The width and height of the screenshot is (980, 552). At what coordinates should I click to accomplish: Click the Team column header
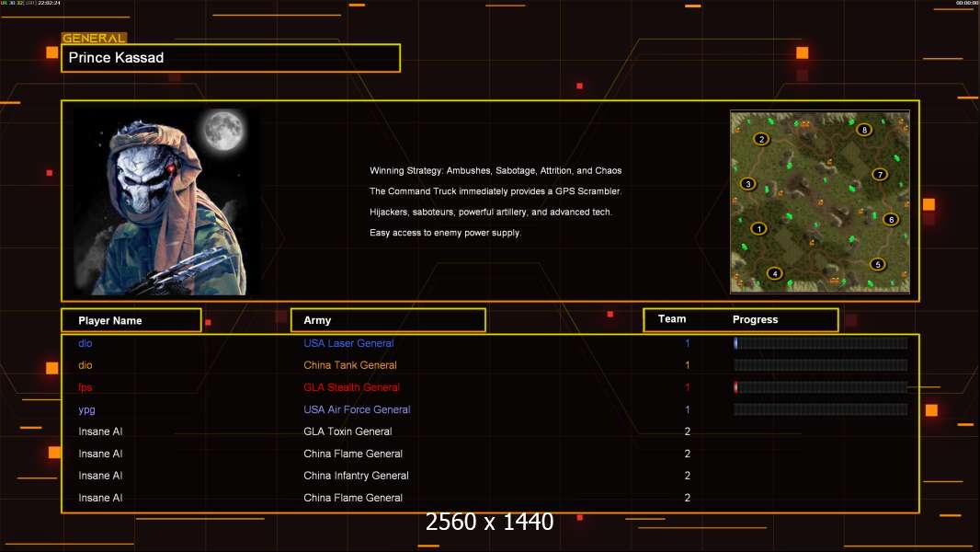click(x=672, y=319)
